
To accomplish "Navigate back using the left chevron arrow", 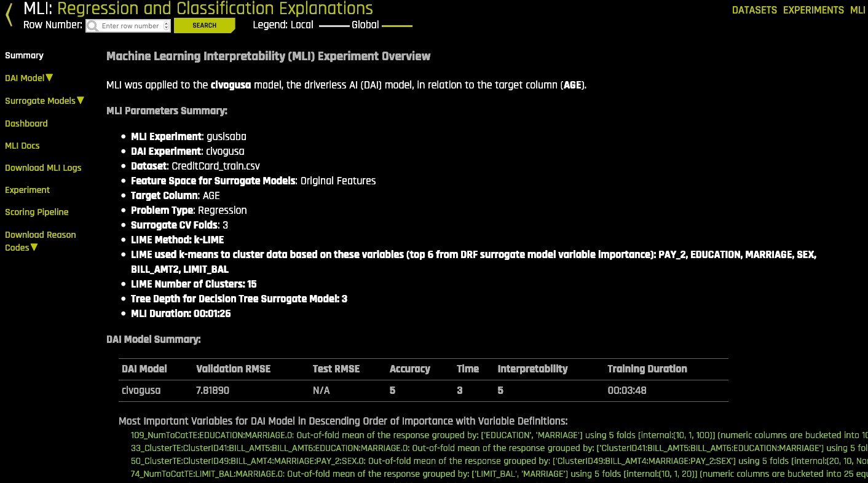I will coord(8,15).
